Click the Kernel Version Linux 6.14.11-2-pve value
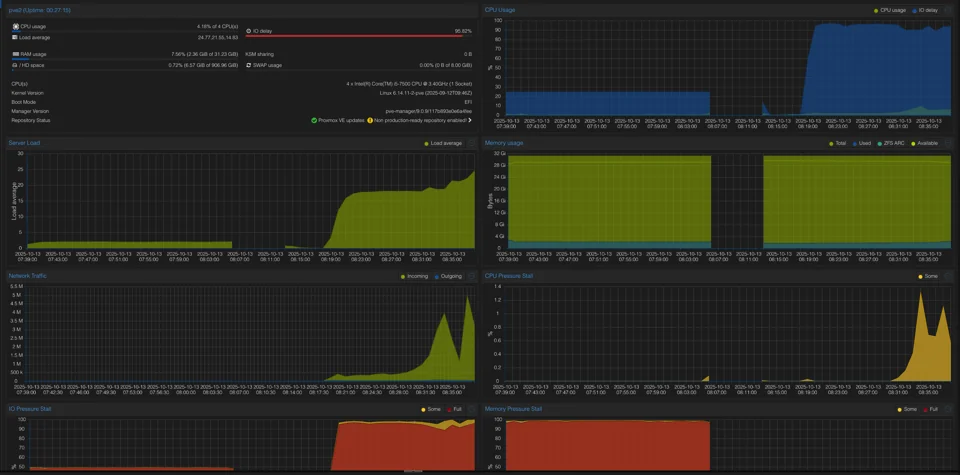 coord(426,93)
